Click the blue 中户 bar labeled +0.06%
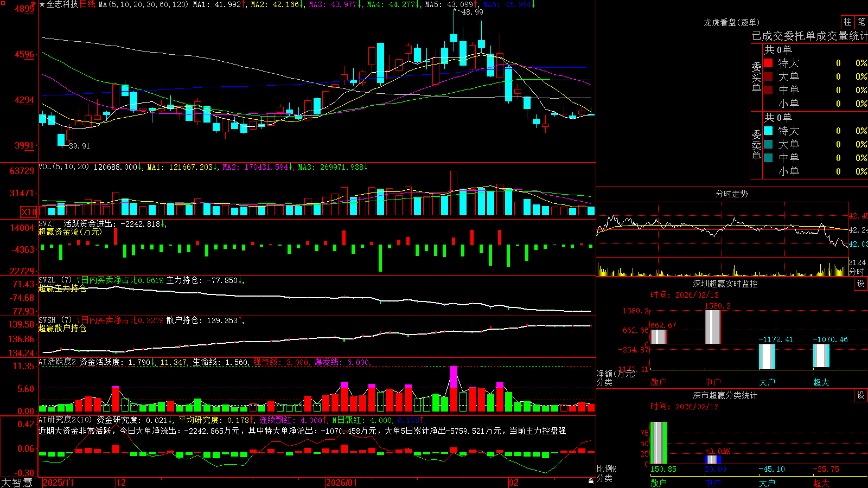The height and width of the screenshot is (488, 868). [712, 459]
